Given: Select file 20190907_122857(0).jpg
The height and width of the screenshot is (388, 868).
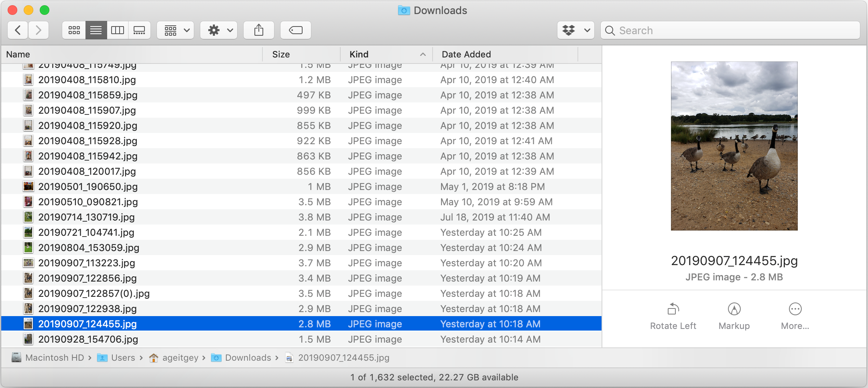Looking at the screenshot, I should point(301,294).
